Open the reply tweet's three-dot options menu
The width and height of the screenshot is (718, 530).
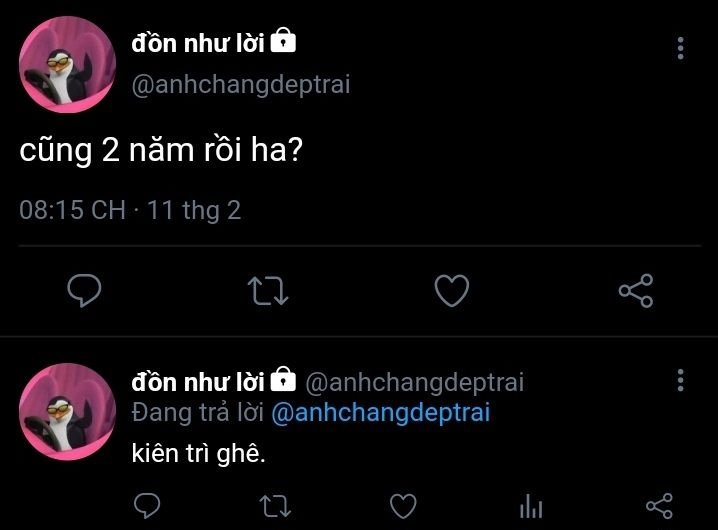680,380
